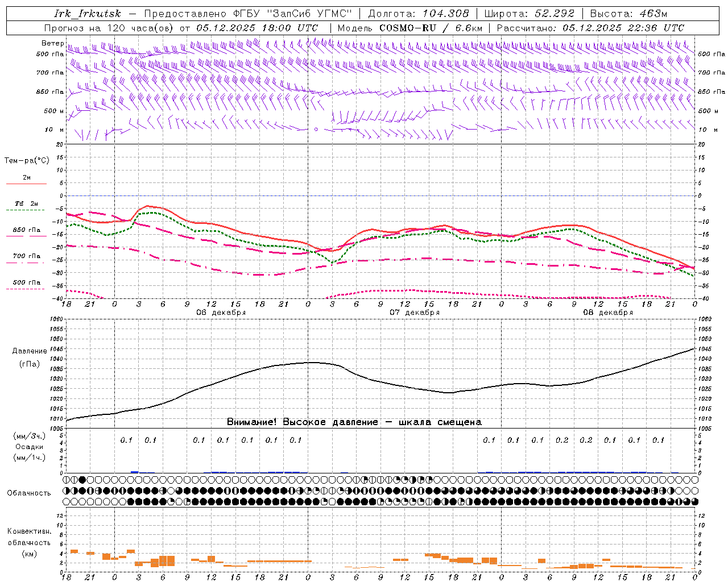Click the "Давление" pressure panel label
The width and height of the screenshot is (728, 582).
(30, 351)
